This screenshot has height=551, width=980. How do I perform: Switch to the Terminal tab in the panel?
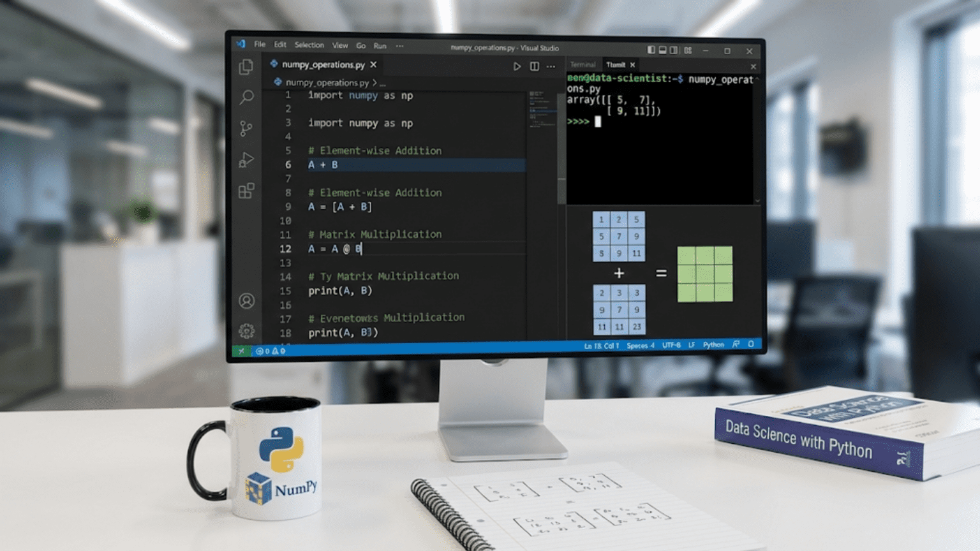583,64
